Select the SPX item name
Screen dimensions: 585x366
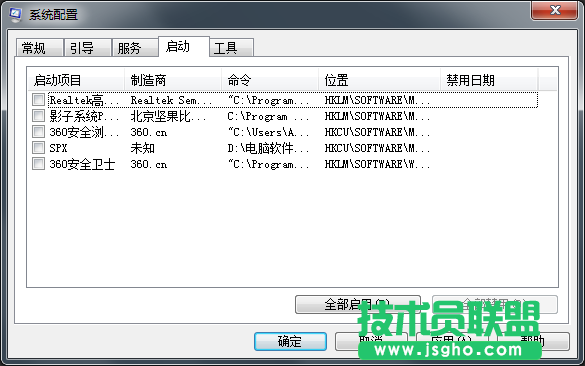click(x=58, y=148)
